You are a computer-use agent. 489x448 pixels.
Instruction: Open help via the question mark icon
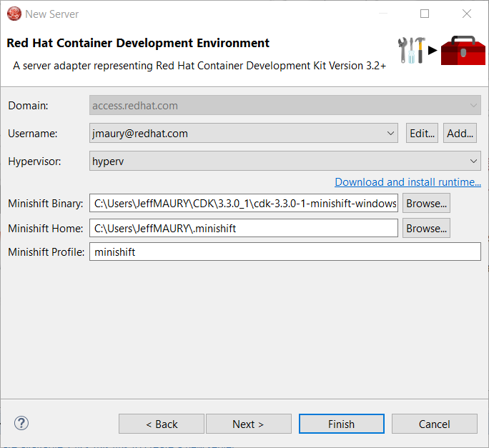click(x=21, y=423)
